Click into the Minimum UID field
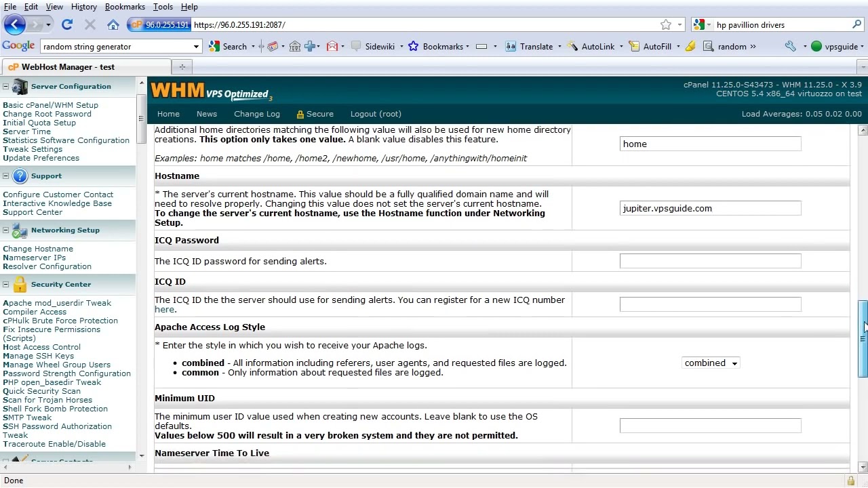The height and width of the screenshot is (488, 868). coord(710,426)
